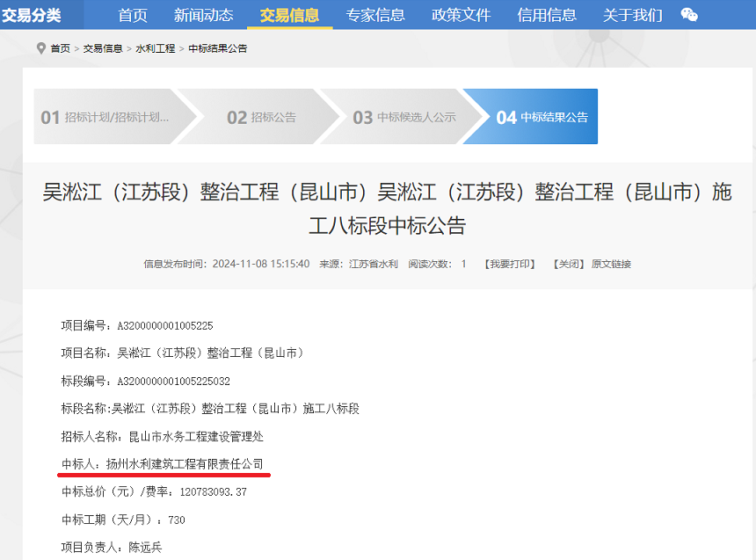Click 关于我们 in the top navigation
The width and height of the screenshot is (756, 560).
[x=633, y=15]
